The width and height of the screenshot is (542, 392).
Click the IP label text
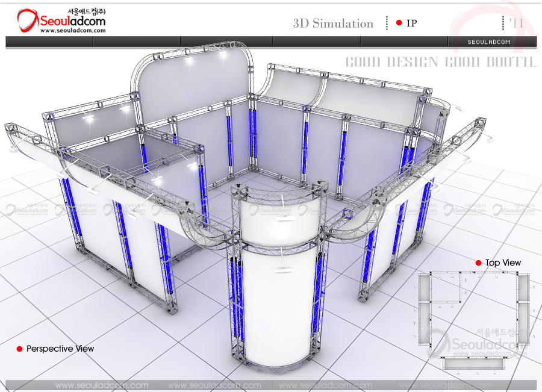click(412, 23)
